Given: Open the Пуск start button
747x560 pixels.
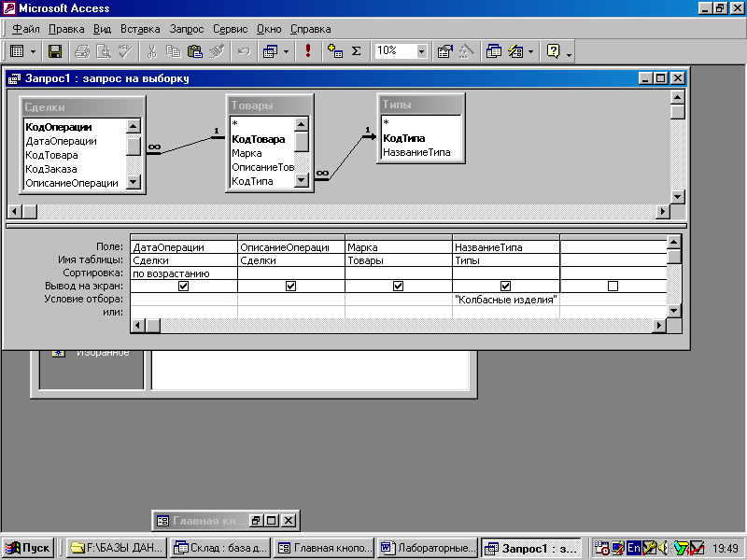Looking at the screenshot, I should 28,548.
